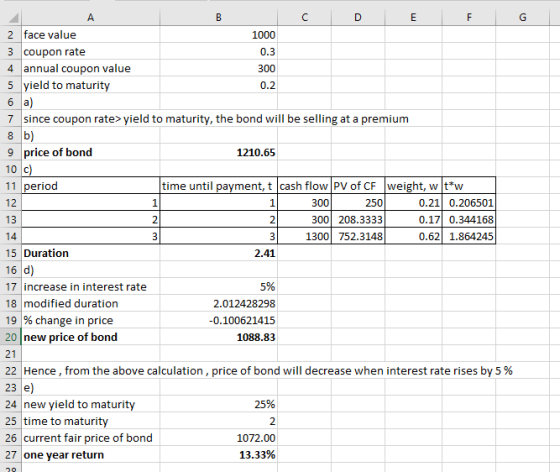
Task: Select column E header
Action: point(413,17)
